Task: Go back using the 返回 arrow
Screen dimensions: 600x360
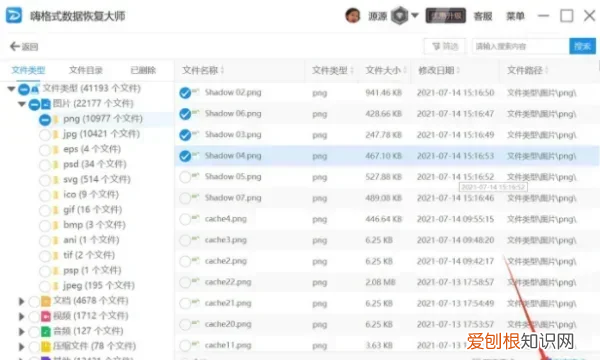Action: coord(24,47)
